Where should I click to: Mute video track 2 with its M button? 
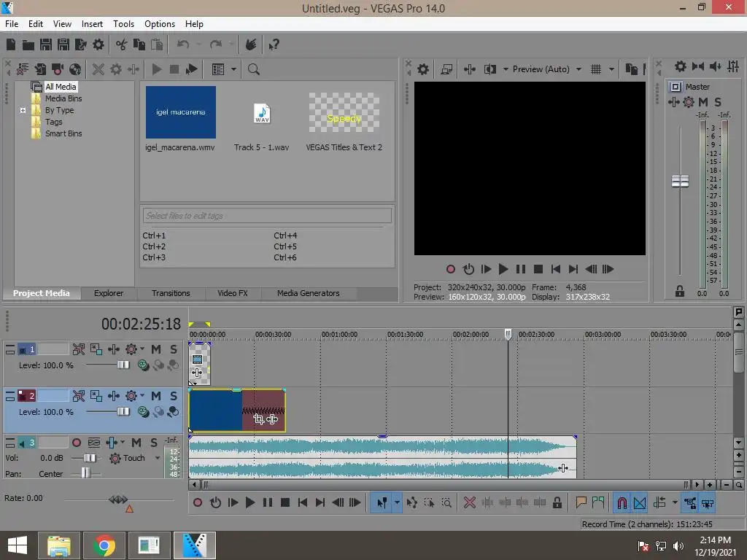pyautogui.click(x=156, y=396)
